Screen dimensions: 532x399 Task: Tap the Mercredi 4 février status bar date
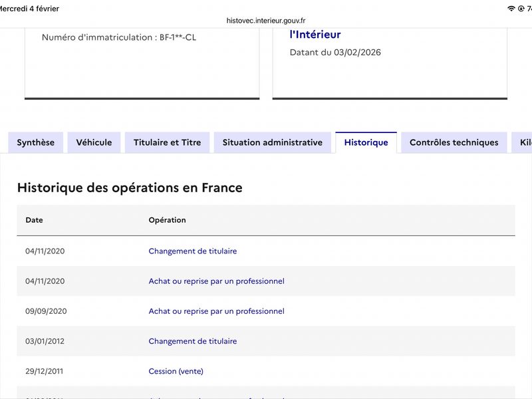(x=29, y=9)
